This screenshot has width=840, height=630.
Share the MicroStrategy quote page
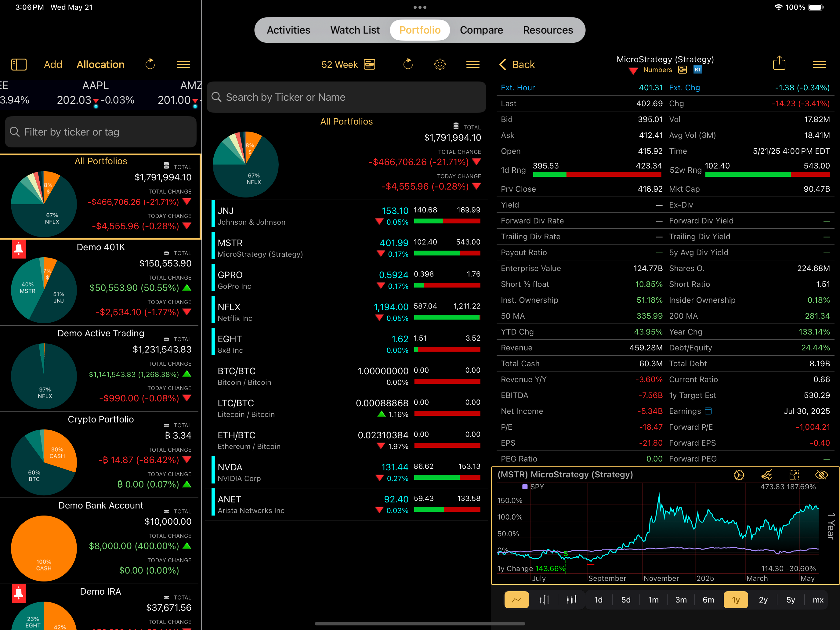pos(779,63)
